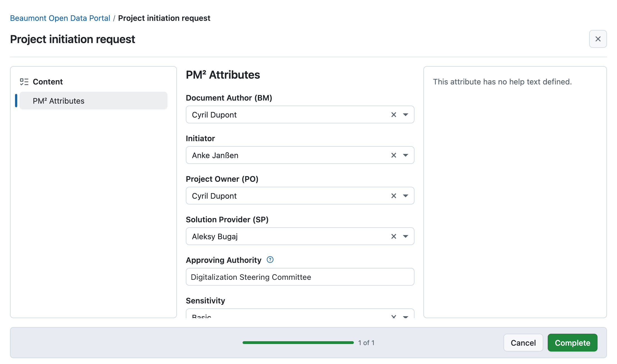The width and height of the screenshot is (617, 364).
Task: Click the green Complete button
Action: click(x=572, y=343)
